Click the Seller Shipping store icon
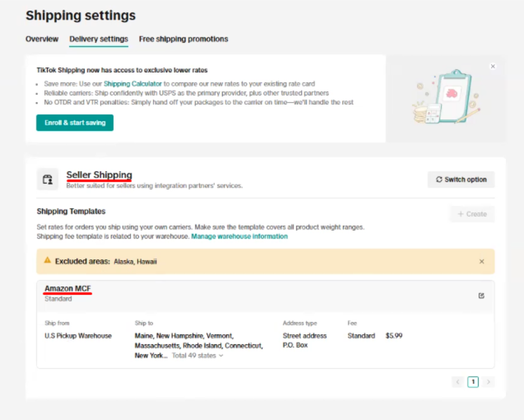524x420 pixels. tap(48, 179)
